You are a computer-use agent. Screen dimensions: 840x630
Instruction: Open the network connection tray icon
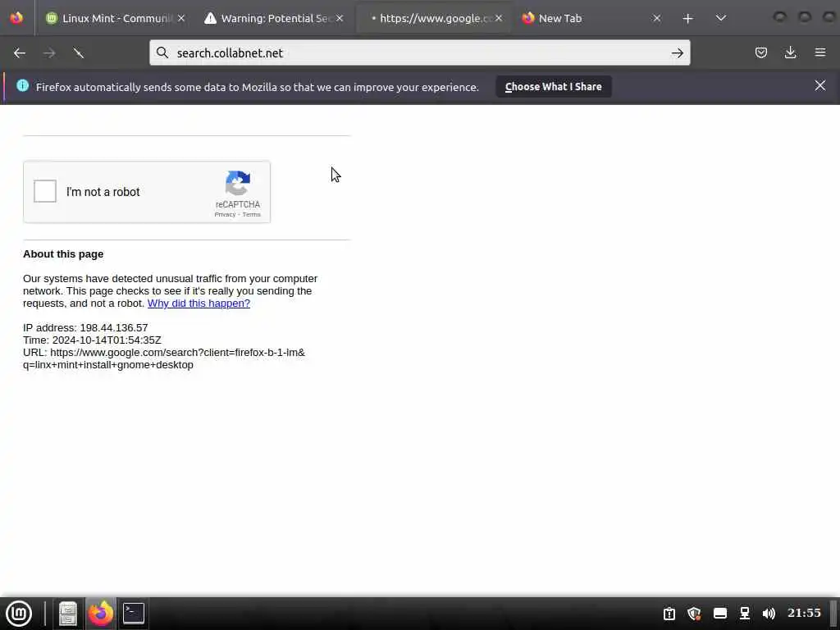click(745, 614)
